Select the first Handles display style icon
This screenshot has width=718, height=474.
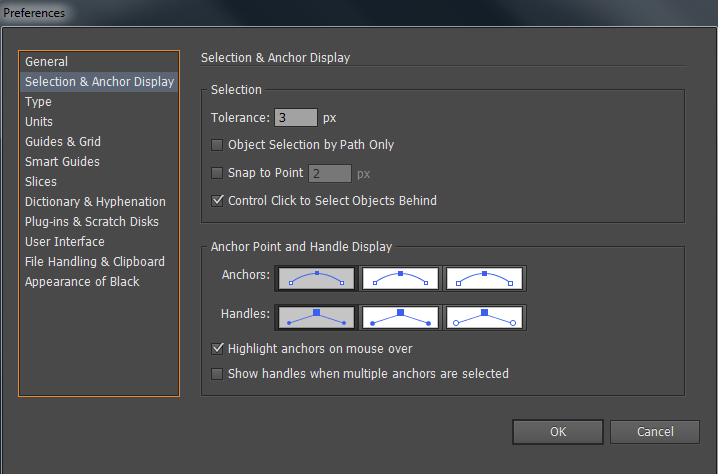click(316, 317)
